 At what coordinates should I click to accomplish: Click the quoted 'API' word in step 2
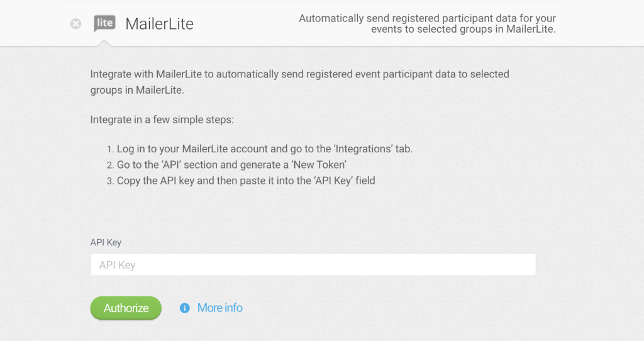(x=167, y=165)
